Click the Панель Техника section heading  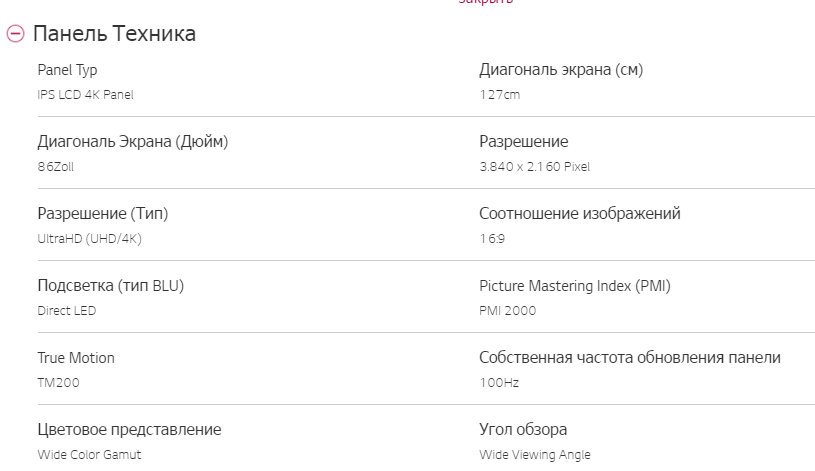pyautogui.click(x=114, y=34)
